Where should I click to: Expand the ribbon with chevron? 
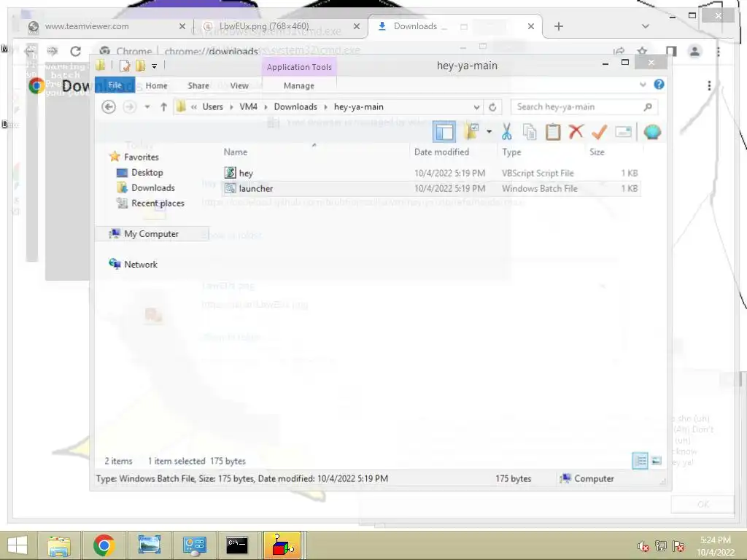[643, 85]
